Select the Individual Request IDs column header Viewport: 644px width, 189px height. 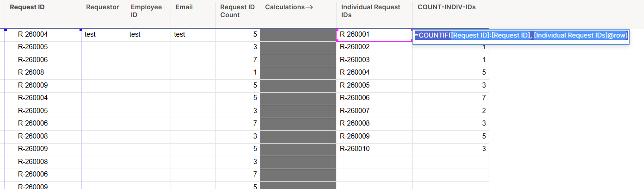tap(374, 14)
